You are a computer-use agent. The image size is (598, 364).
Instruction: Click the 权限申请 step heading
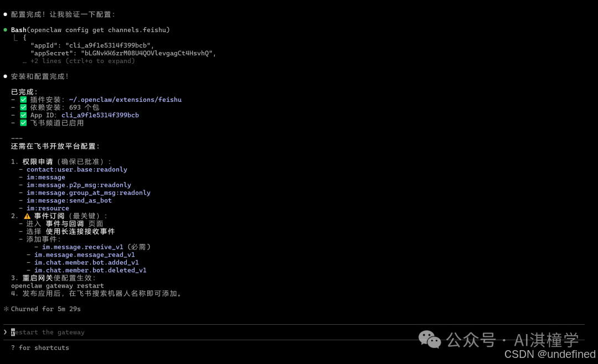pyautogui.click(x=38, y=162)
